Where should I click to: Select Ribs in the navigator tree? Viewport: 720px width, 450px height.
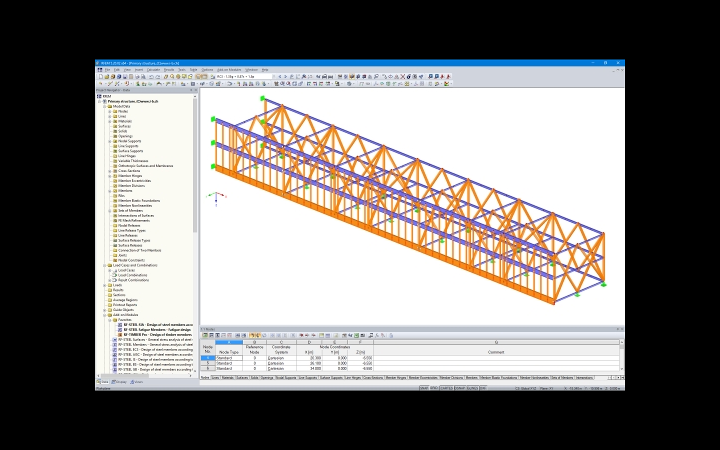click(x=121, y=196)
